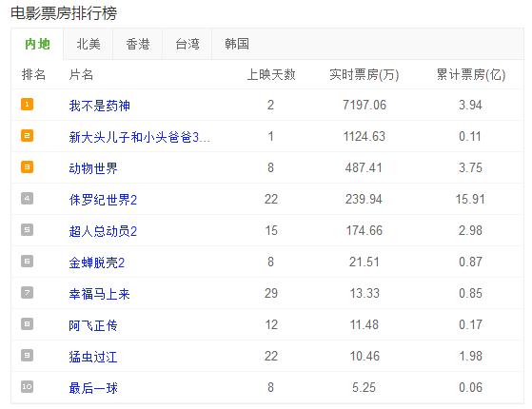Image resolution: width=532 pixels, height=409 pixels.
Task: Click the gray rank 6 badge
Action: click(28, 262)
